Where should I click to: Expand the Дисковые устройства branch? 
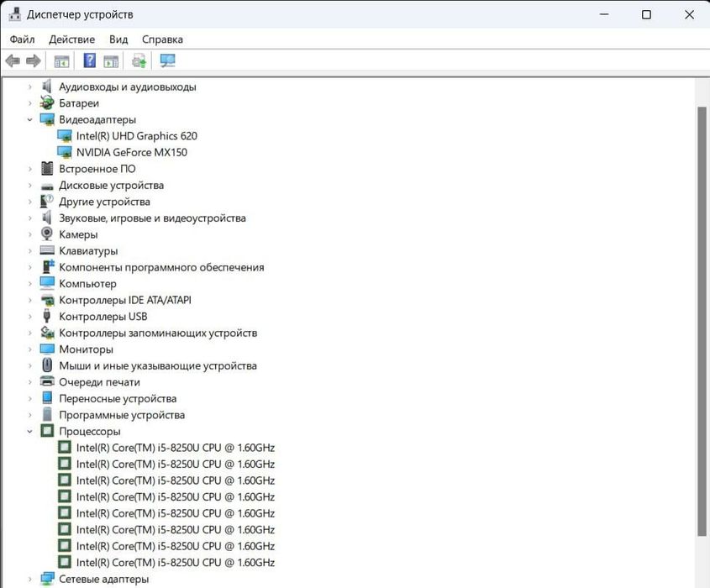[30, 185]
